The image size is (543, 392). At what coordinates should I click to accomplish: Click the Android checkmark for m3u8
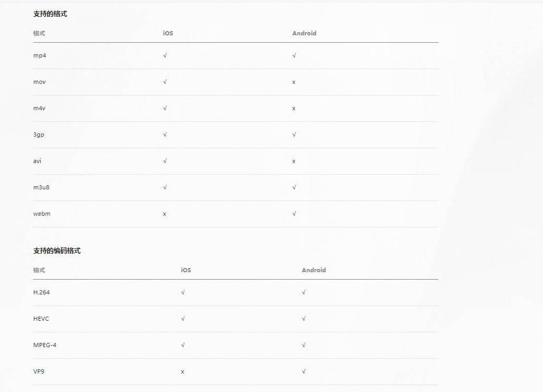[x=294, y=187]
